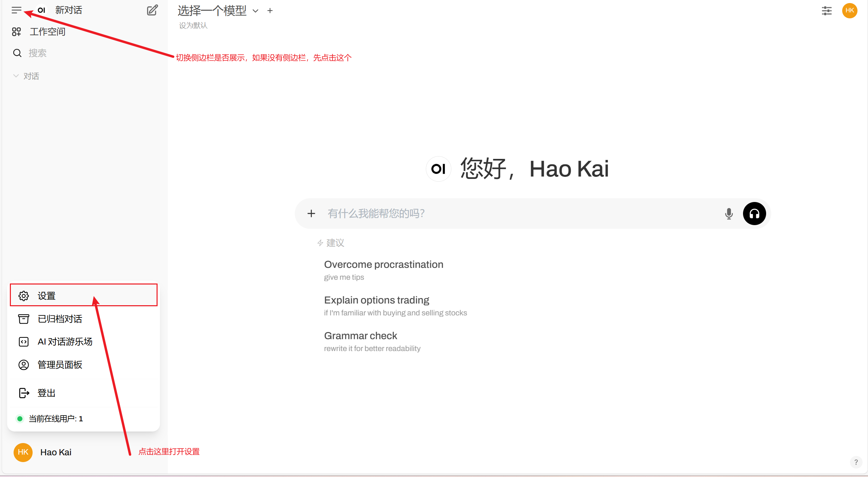Viewport: 868px width, 477px height.
Task: Start voice input with the microphone icon
Action: [729, 214]
